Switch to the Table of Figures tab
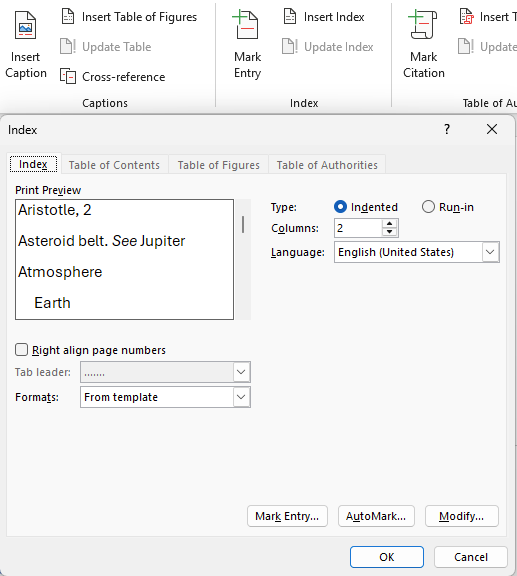The width and height of the screenshot is (517, 576). (x=219, y=165)
